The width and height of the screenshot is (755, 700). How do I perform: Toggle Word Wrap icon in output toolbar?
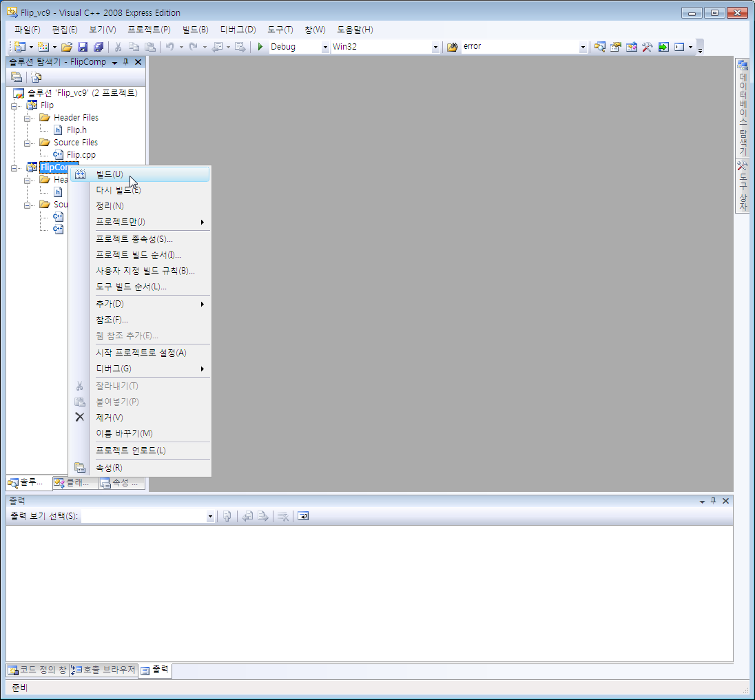click(303, 516)
